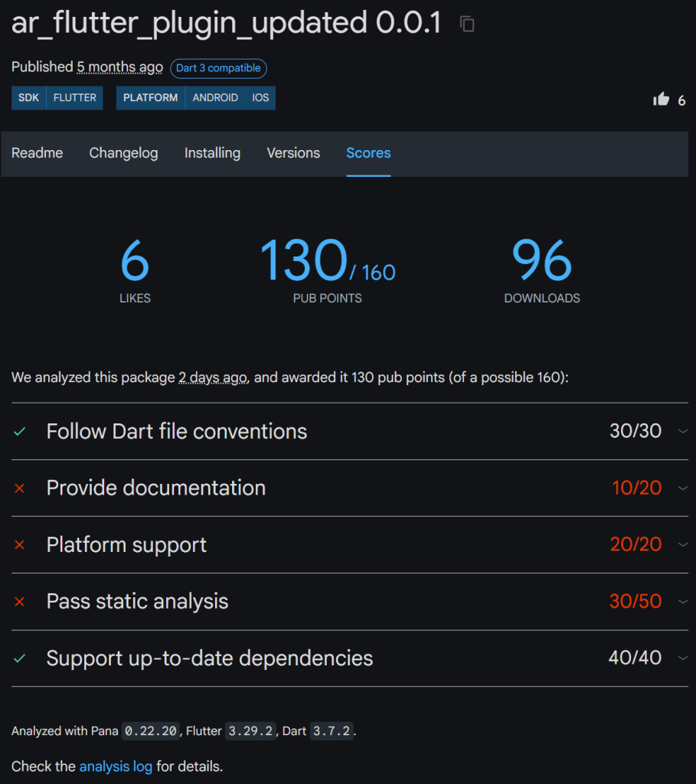Screen dimensions: 696x784
Task: Click the 30/50 static analysis score
Action: pyautogui.click(x=636, y=602)
